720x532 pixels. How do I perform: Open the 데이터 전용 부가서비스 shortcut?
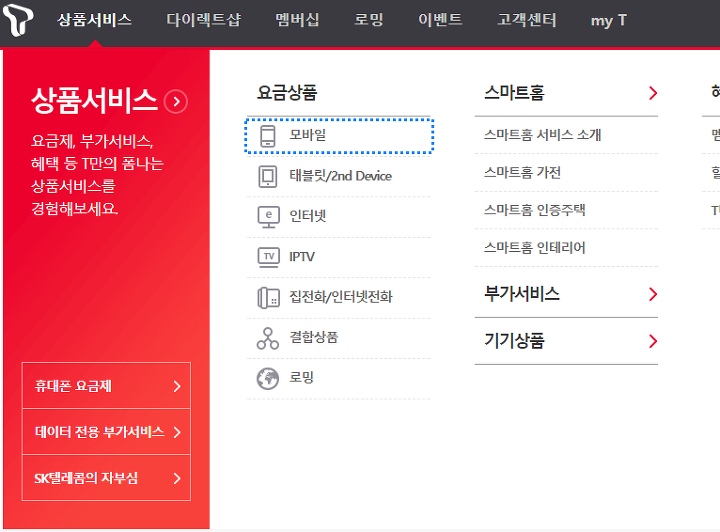(x=106, y=432)
